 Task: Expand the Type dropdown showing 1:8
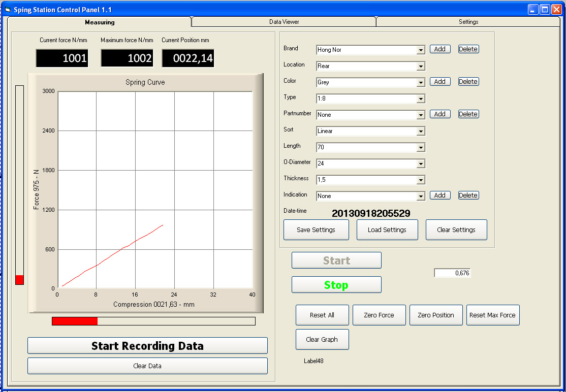point(420,99)
